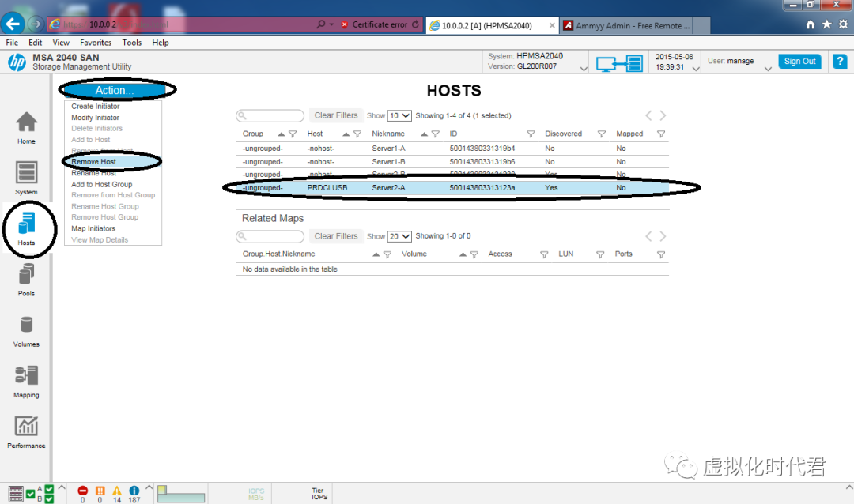854x504 pixels.
Task: Open the Related Maps Show 20 dropdown
Action: [x=399, y=237]
